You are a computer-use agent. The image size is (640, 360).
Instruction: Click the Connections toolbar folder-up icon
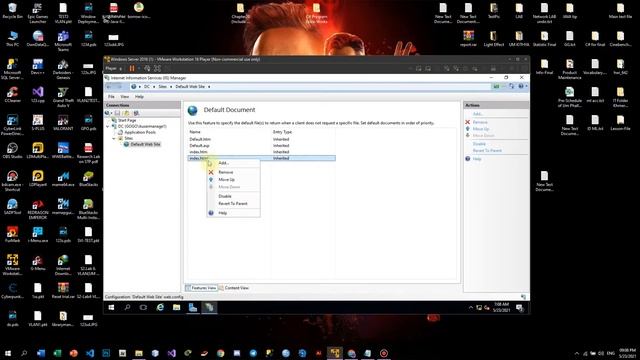tap(127, 113)
